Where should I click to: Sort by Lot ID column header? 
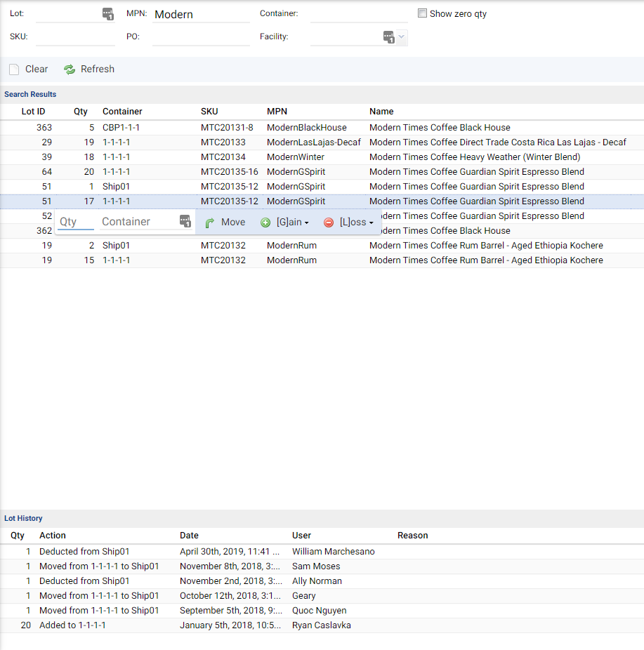tap(33, 112)
